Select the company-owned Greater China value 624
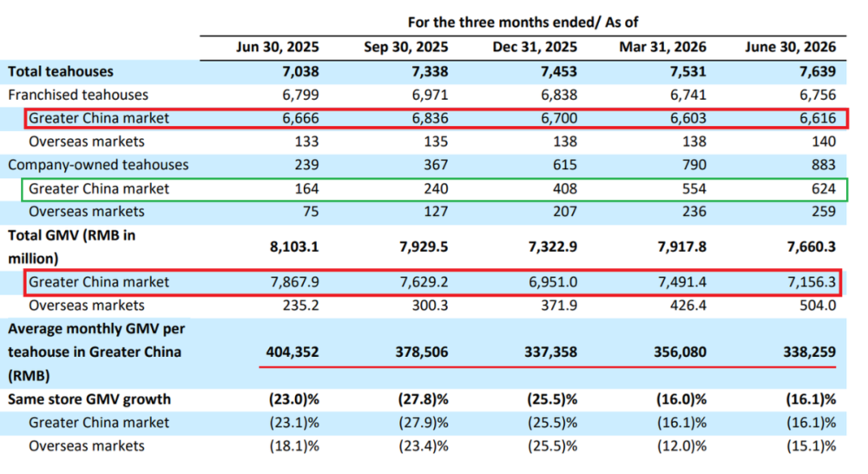This screenshot has width=868, height=474. (x=824, y=189)
